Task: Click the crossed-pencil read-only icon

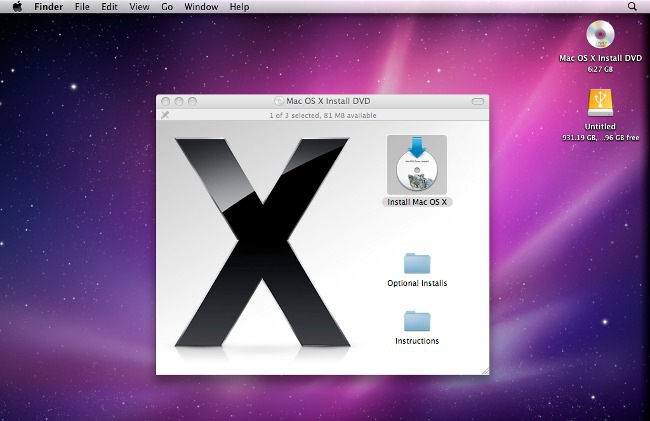Action: pos(165,115)
